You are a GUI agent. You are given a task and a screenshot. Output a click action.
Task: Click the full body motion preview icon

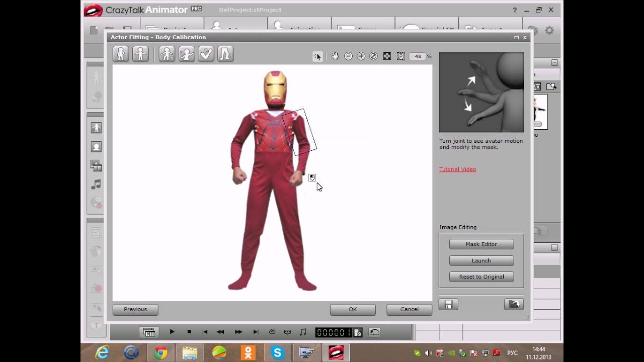(167, 54)
